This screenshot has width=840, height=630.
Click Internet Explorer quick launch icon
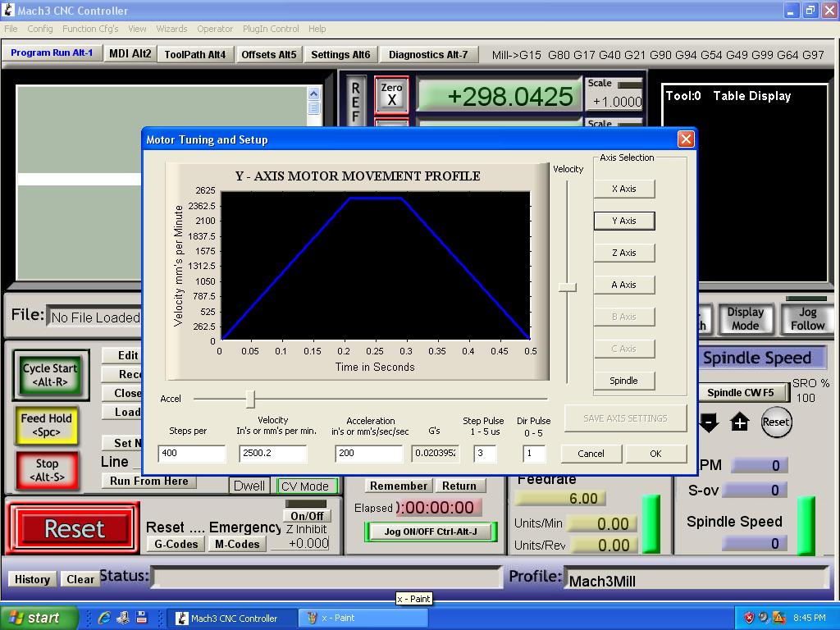coord(104,618)
